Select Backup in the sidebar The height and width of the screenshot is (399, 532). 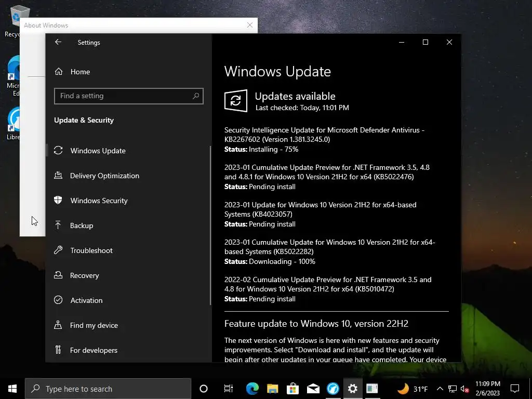pos(82,225)
